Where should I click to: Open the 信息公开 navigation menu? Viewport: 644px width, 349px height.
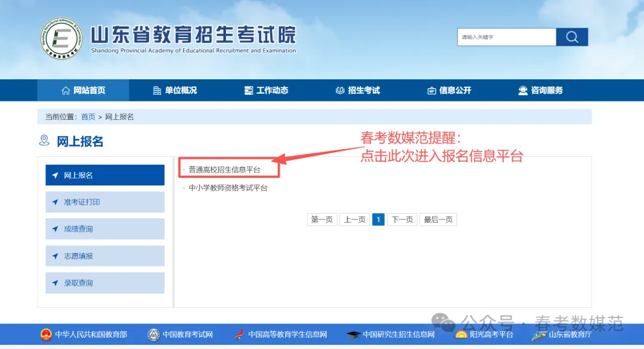tap(449, 91)
